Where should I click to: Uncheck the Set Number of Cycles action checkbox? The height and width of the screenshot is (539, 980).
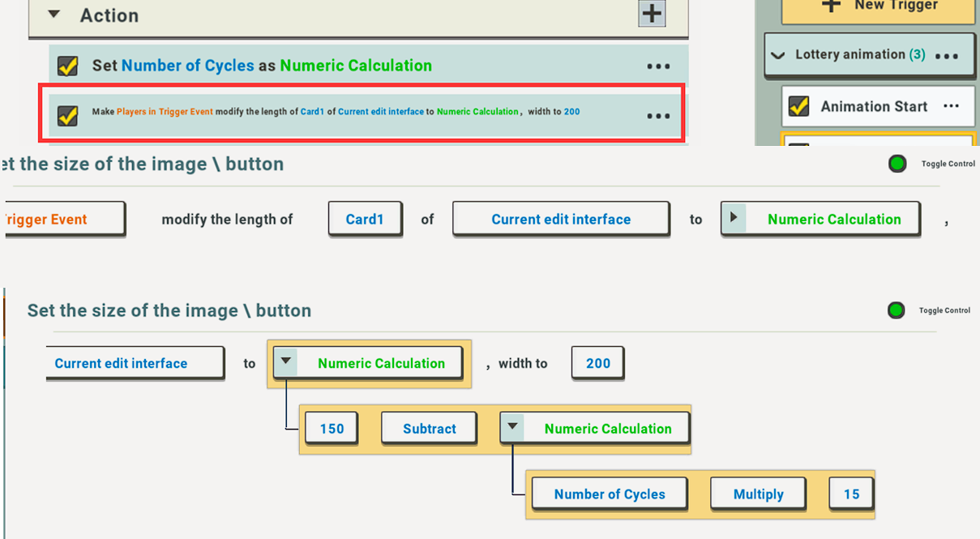pyautogui.click(x=68, y=66)
